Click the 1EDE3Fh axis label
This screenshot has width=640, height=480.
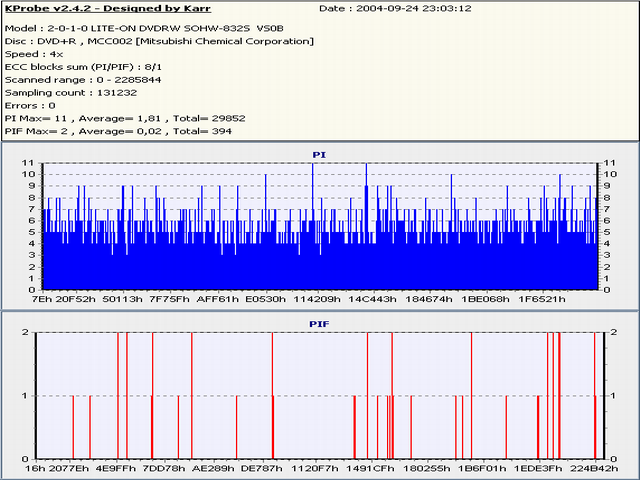tap(538, 468)
